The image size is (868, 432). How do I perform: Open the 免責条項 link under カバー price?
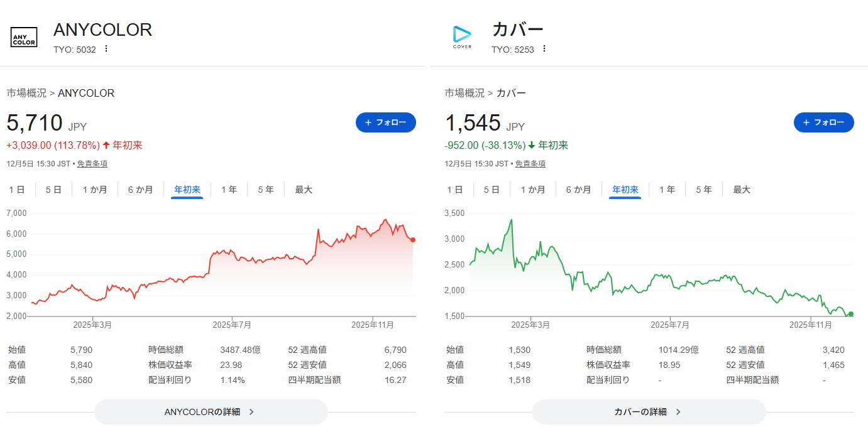pos(530,164)
